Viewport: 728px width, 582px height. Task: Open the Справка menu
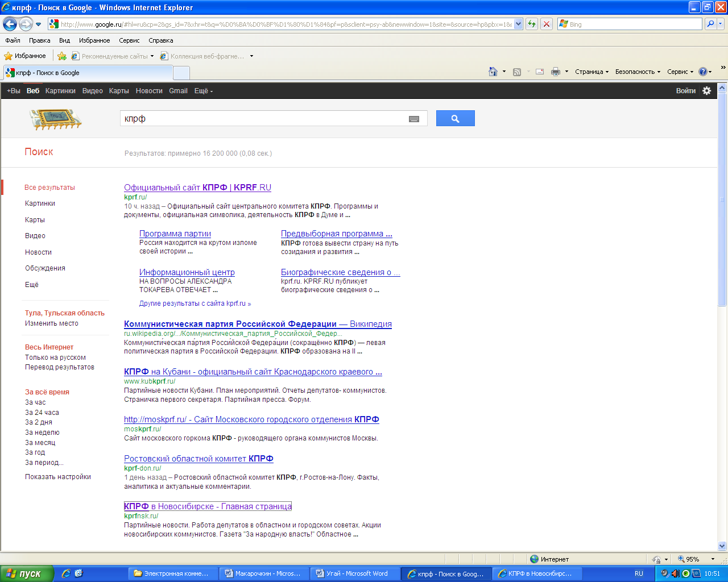[161, 40]
